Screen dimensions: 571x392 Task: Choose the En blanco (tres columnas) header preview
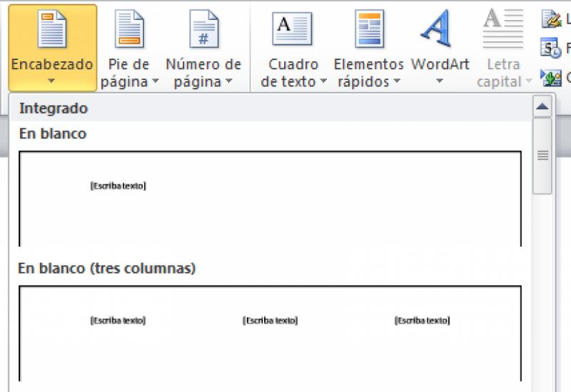point(270,332)
